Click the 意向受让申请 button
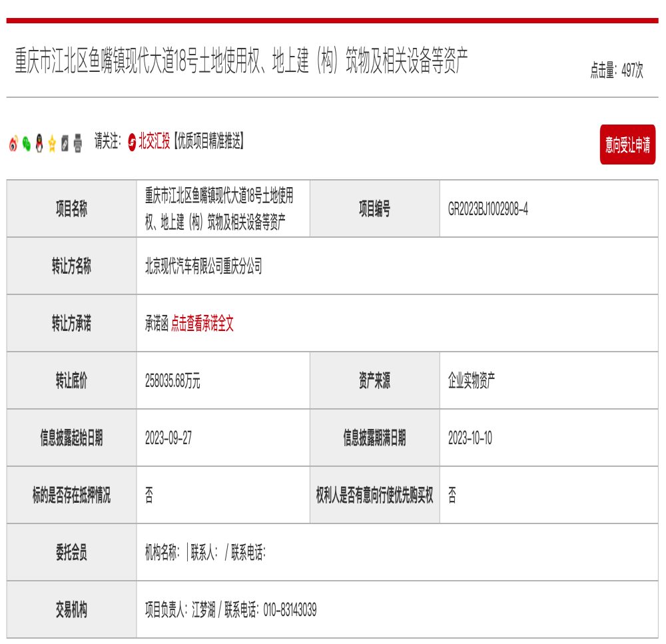Screen dimensions: 666x644 click(x=627, y=145)
